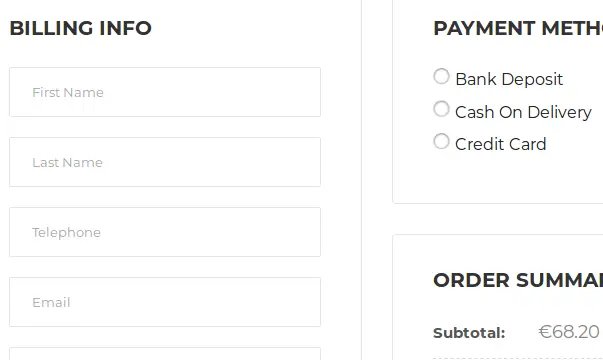The height and width of the screenshot is (360, 603).
Task: Click the Bank Deposit label text
Action: [509, 79]
